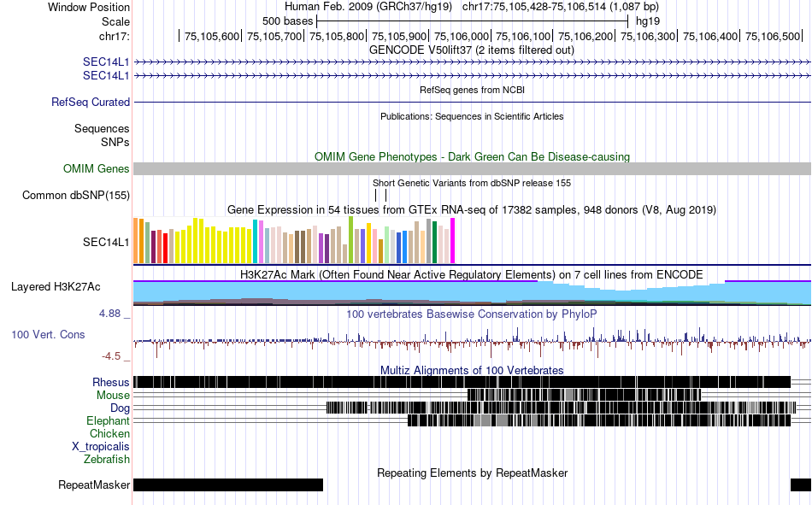Click the Rhesus alignment label

[111, 382]
